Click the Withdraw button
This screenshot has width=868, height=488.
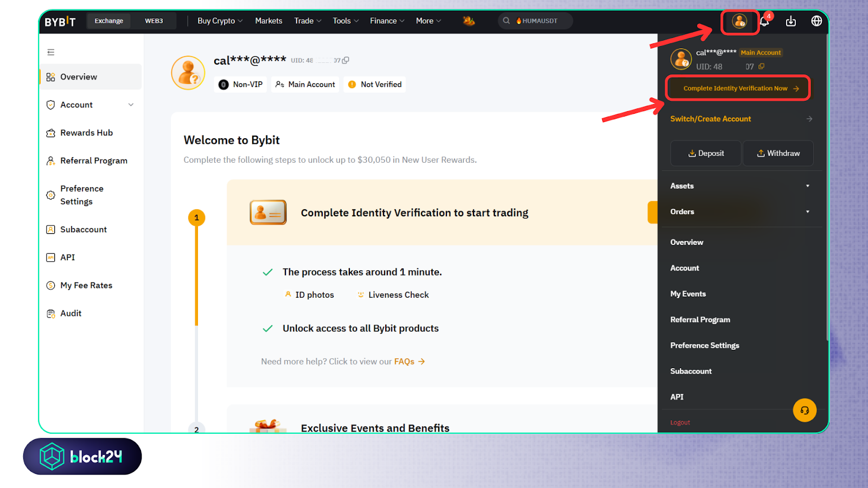778,153
